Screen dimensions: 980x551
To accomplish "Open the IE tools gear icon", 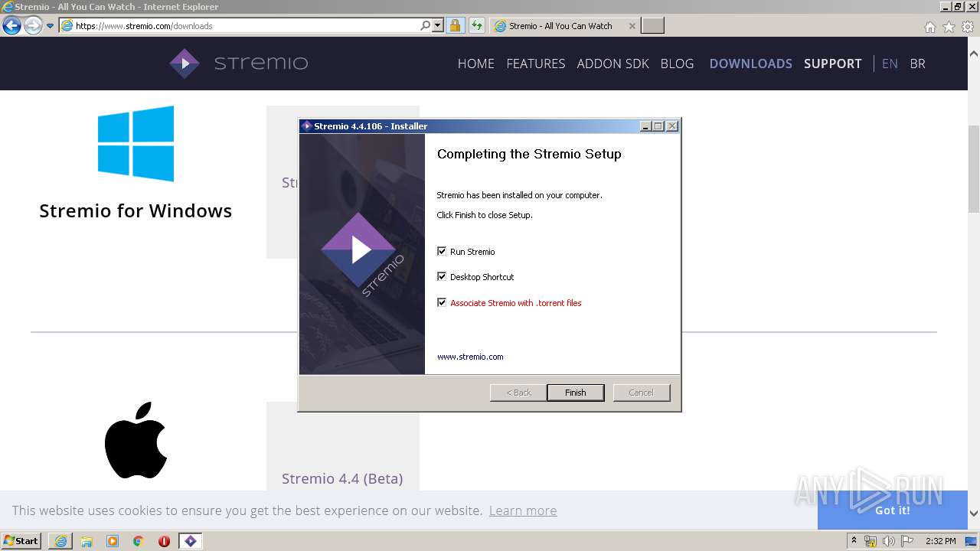I will pyautogui.click(x=968, y=27).
